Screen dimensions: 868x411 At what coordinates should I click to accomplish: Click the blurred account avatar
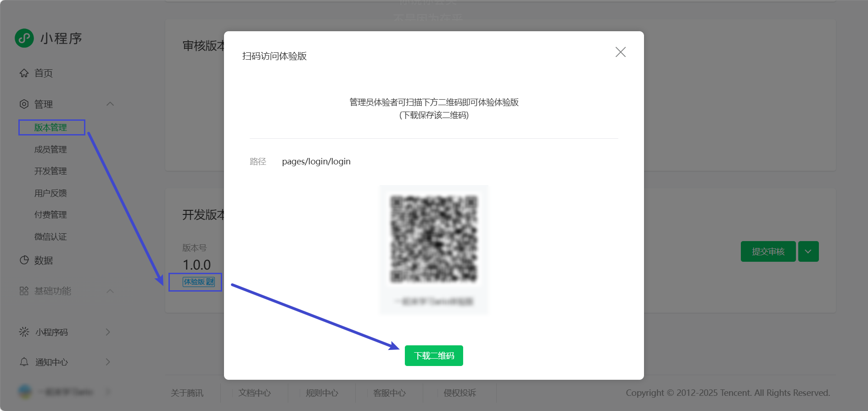[25, 392]
